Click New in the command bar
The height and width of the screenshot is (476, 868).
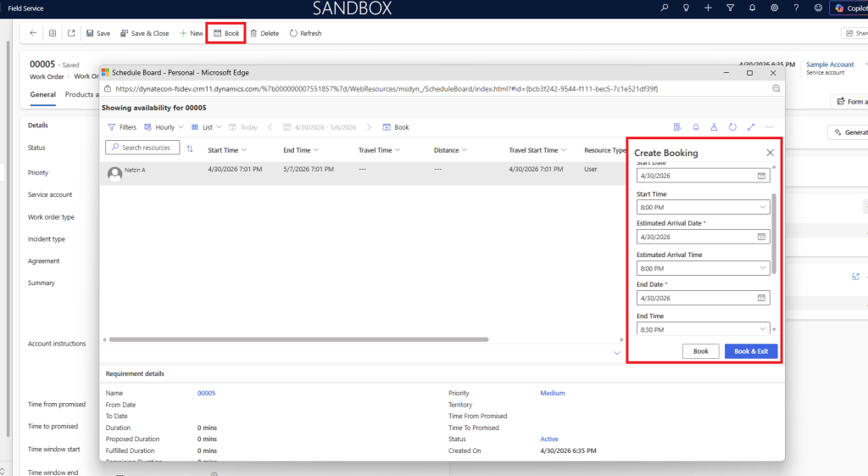pyautogui.click(x=191, y=33)
